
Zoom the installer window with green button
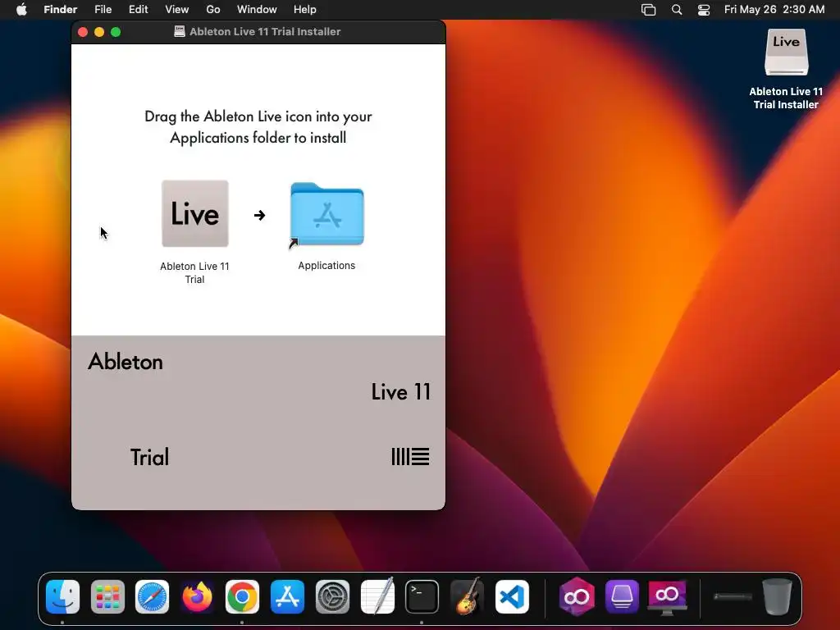(116, 32)
